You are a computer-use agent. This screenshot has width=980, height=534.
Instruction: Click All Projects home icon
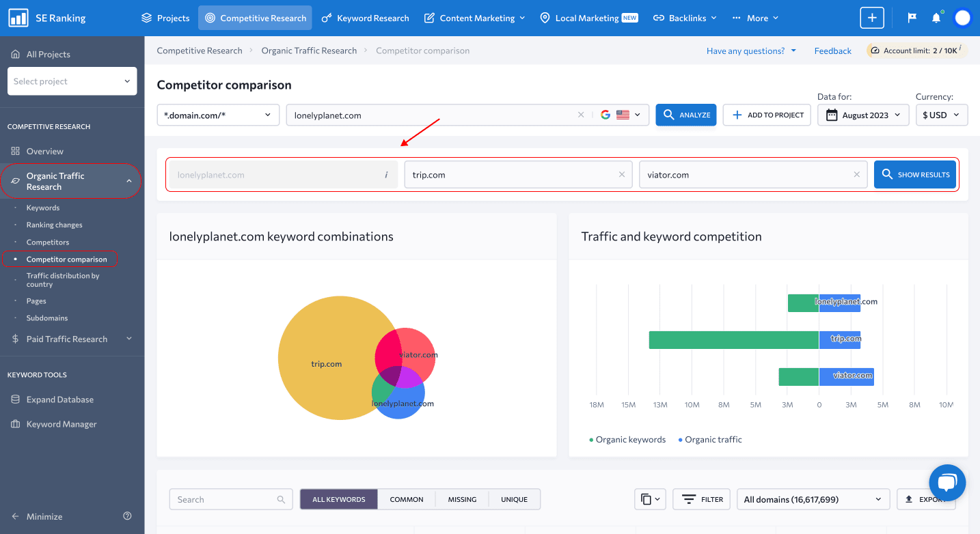pyautogui.click(x=16, y=54)
